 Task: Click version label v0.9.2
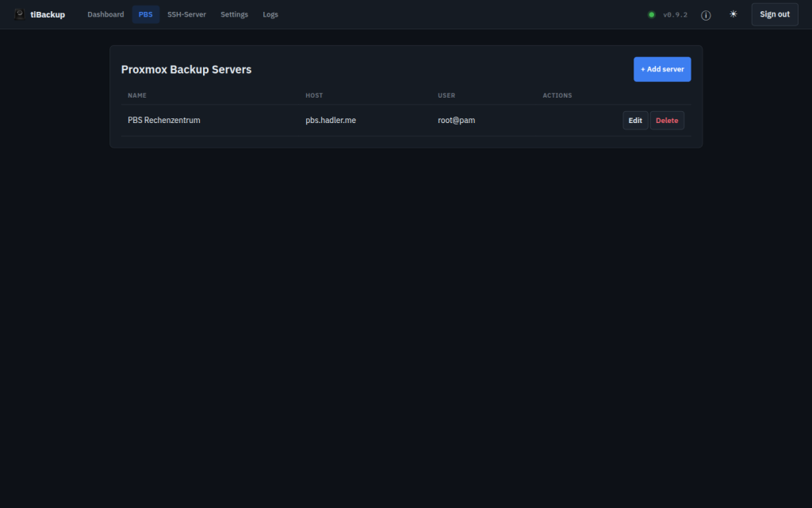point(676,14)
